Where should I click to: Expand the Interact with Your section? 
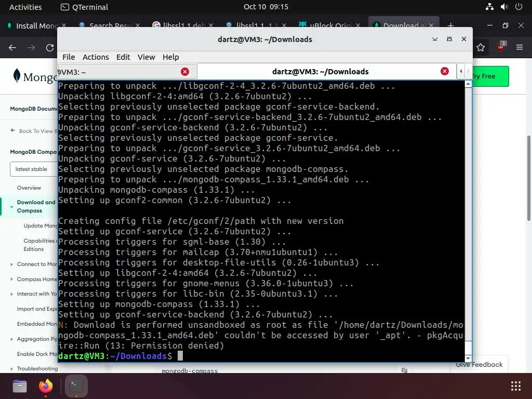pos(11,294)
